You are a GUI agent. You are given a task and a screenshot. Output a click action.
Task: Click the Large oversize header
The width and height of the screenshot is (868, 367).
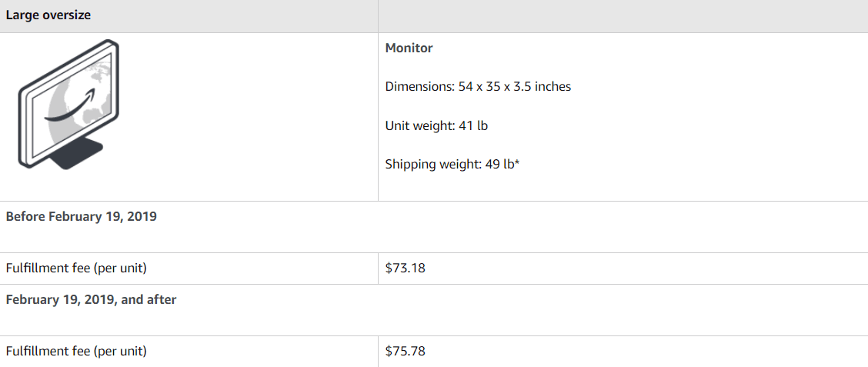tap(48, 15)
